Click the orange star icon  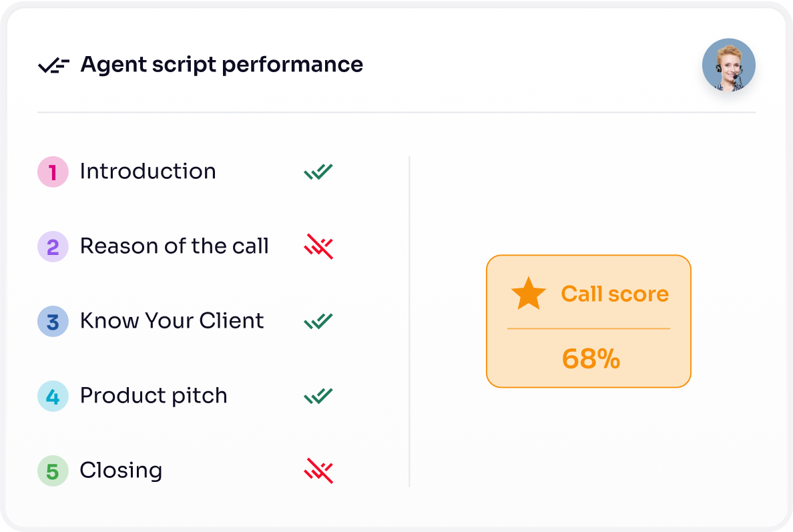528,294
